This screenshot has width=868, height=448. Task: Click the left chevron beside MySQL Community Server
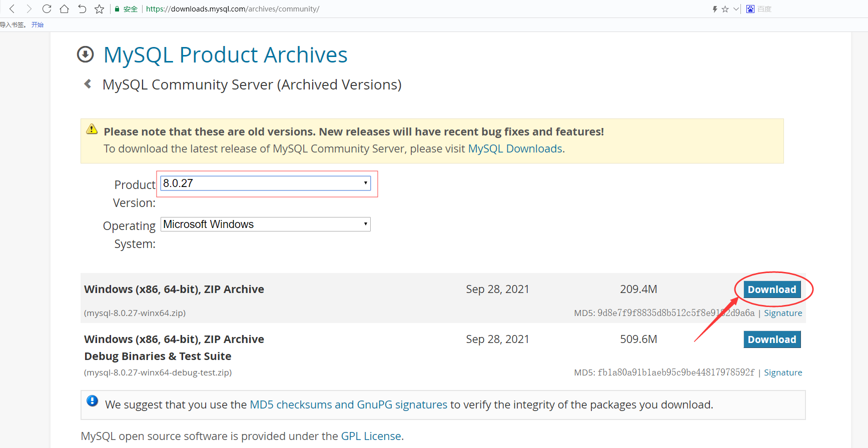88,84
